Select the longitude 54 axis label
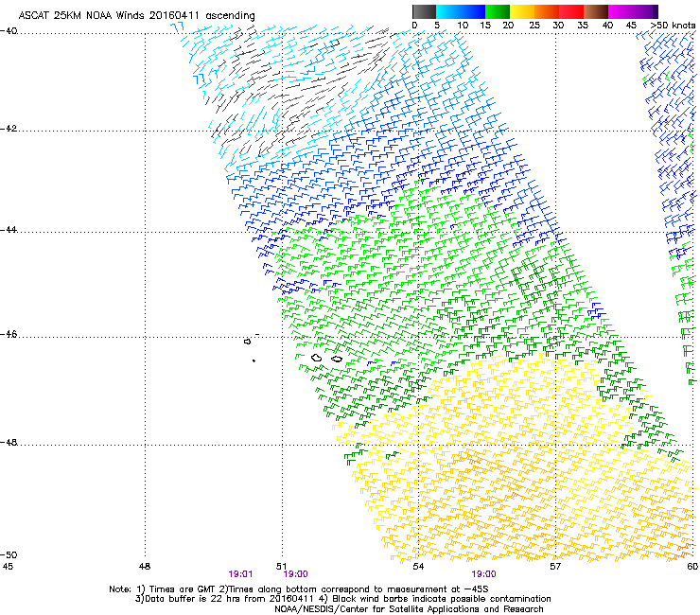700x615 pixels. click(x=418, y=567)
